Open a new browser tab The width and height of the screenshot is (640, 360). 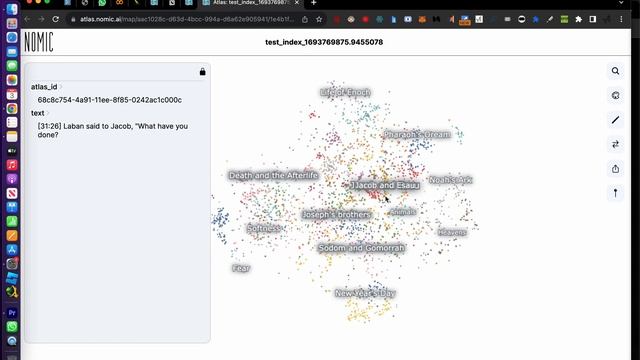(x=313, y=3)
